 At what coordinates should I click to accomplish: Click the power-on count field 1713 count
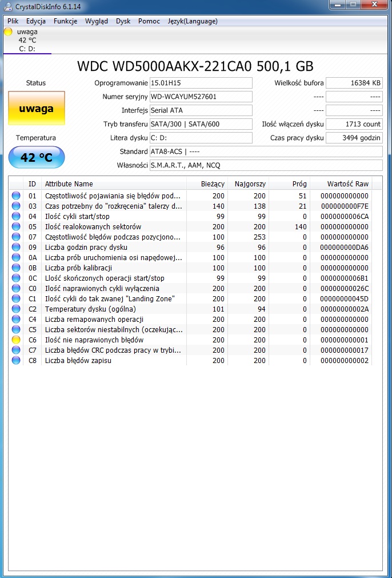pyautogui.click(x=354, y=124)
